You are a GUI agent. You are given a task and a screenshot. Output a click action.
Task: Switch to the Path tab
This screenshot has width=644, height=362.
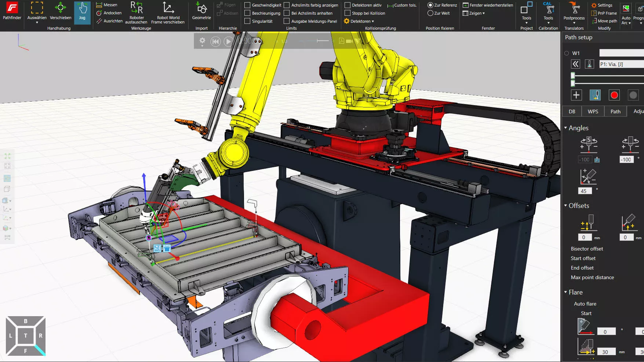pyautogui.click(x=615, y=111)
